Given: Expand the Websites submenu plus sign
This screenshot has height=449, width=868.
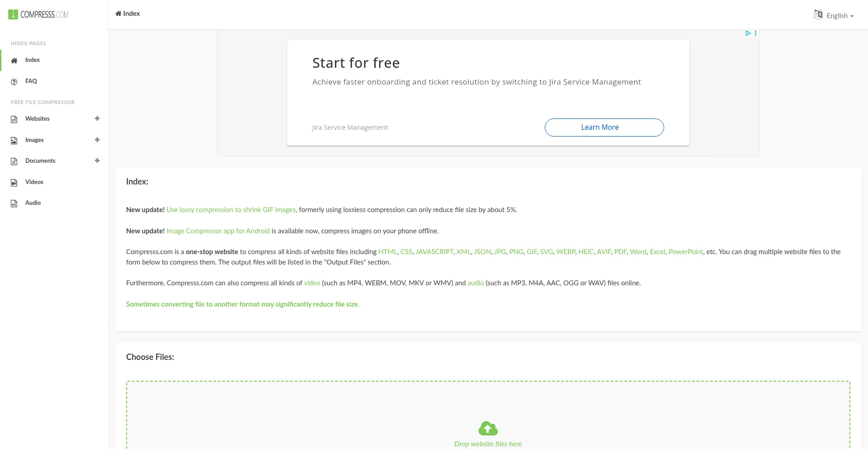Looking at the screenshot, I should tap(97, 119).
